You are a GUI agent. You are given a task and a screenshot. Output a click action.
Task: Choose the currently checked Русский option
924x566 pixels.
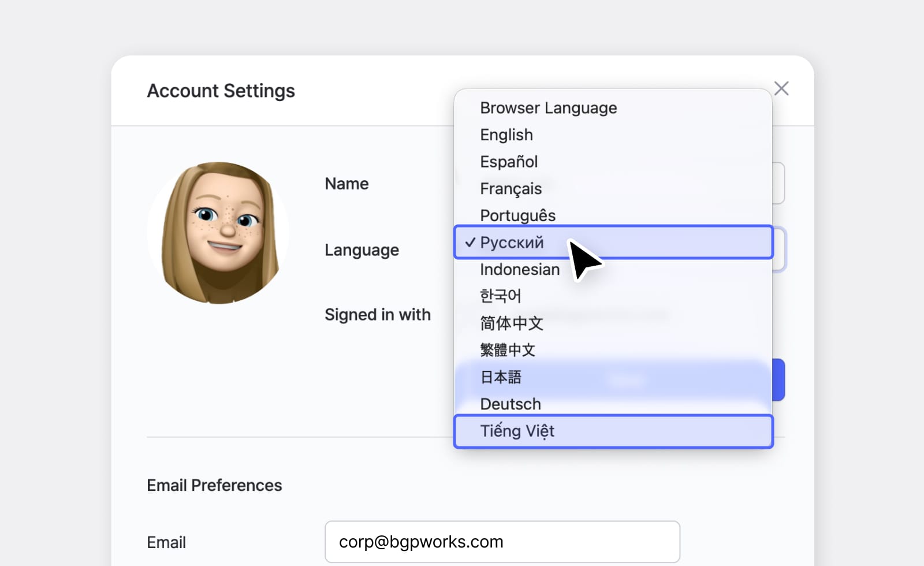(512, 242)
